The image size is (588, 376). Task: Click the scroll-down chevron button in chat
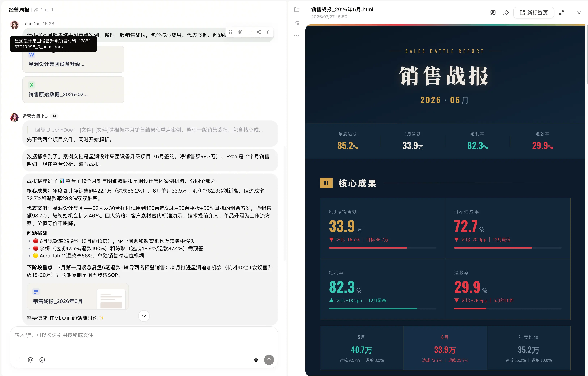(x=144, y=316)
